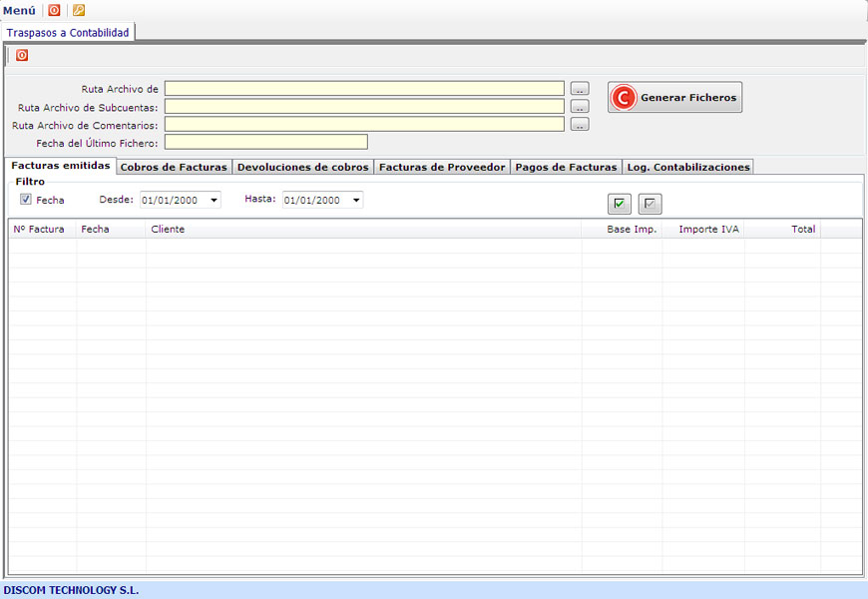
Task: Switch to Cobros de Facturas tab
Action: [x=174, y=167]
